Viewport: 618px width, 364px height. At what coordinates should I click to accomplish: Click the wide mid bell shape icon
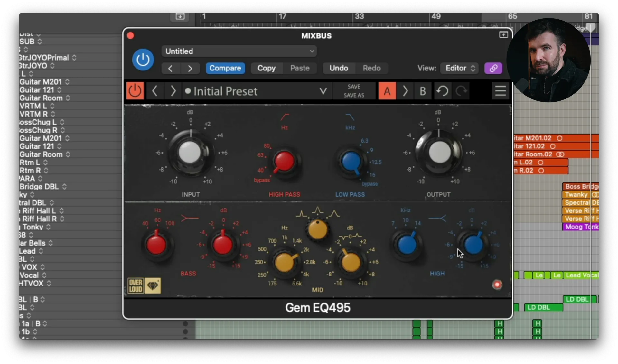[334, 214]
